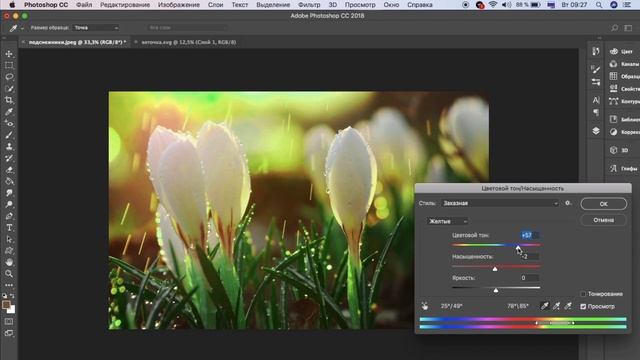Select the Zoom tool
This screenshot has height=360, width=640.
pos(9,273)
